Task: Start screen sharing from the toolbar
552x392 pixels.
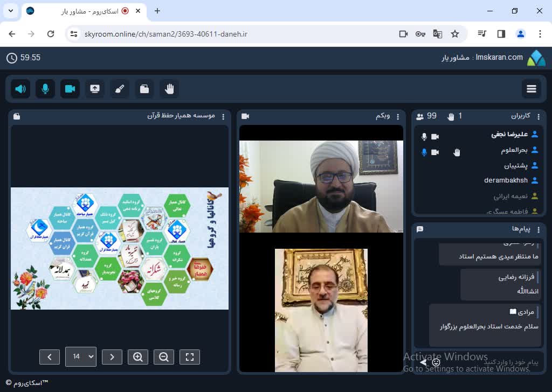Action: [95, 89]
